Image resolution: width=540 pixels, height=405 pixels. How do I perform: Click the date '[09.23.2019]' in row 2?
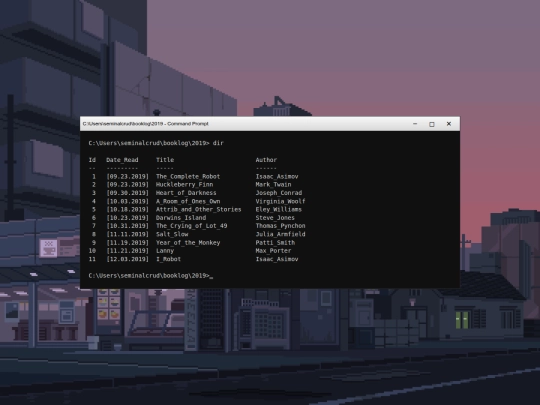point(127,185)
